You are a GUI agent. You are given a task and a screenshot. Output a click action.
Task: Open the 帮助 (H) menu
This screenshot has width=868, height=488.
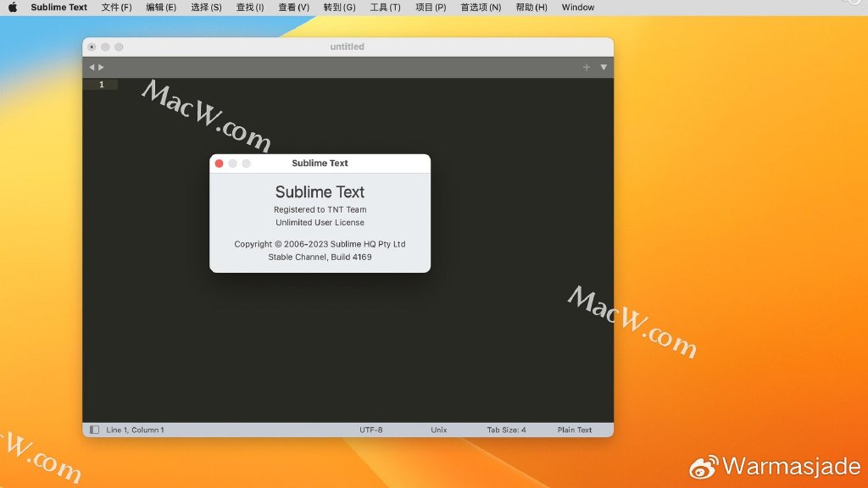(x=531, y=7)
